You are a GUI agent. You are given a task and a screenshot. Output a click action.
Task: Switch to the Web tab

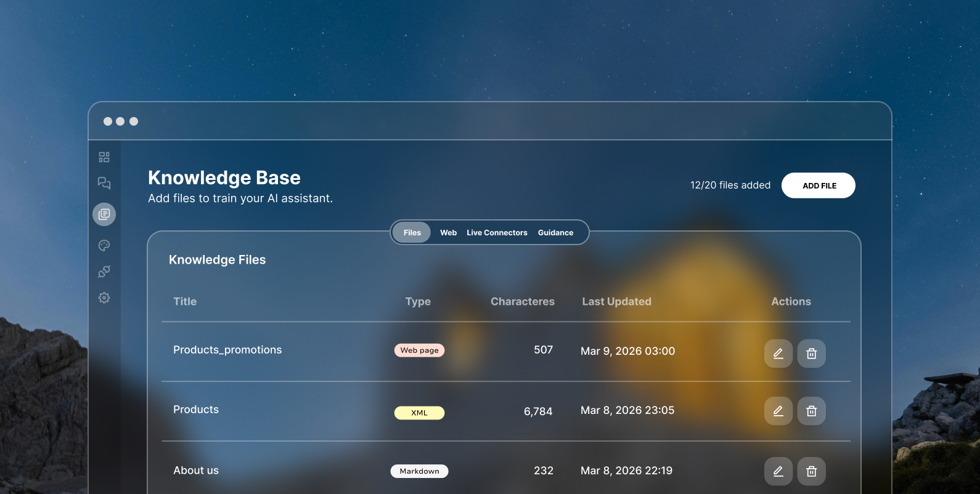click(448, 233)
